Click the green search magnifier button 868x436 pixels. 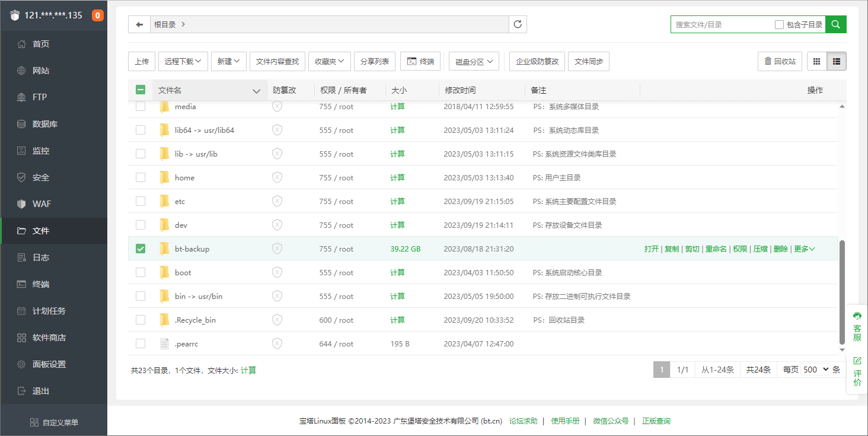(x=835, y=24)
